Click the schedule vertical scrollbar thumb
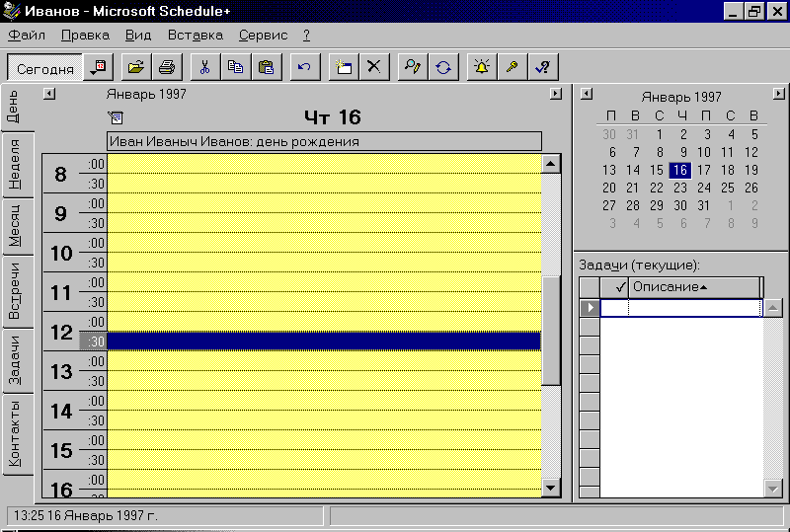The height and width of the screenshot is (532, 790). [551, 331]
